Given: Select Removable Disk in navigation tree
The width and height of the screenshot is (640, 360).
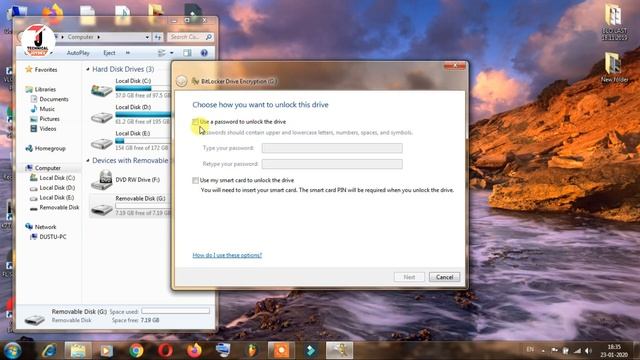Looking at the screenshot, I should 59,207.
